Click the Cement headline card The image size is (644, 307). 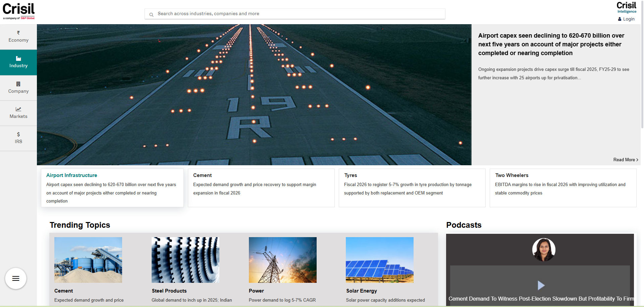tap(261, 188)
